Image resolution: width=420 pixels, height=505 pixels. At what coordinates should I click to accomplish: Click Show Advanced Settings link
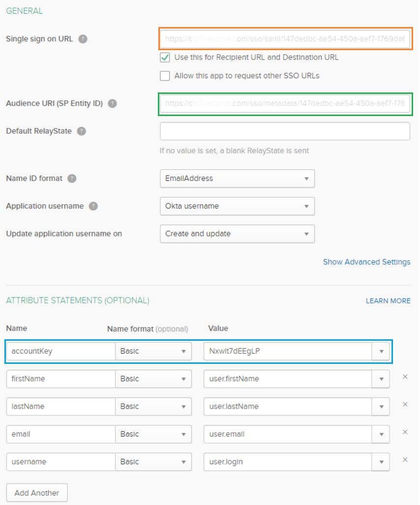pos(366,262)
